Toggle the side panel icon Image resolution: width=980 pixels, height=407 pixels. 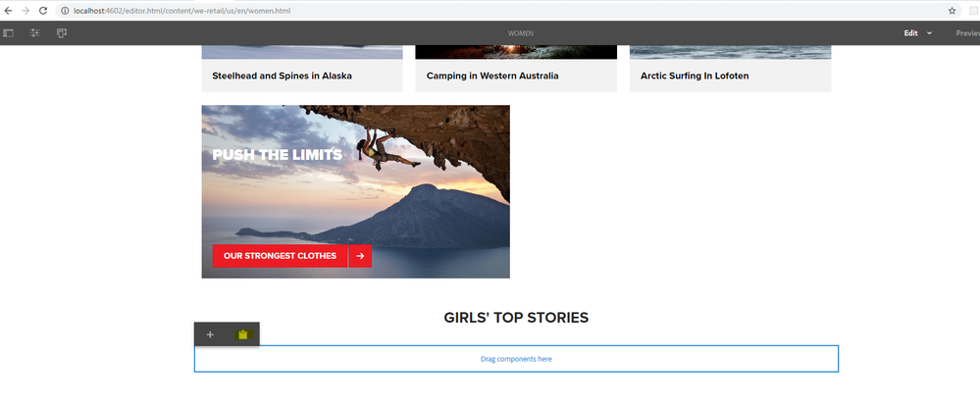(x=9, y=32)
